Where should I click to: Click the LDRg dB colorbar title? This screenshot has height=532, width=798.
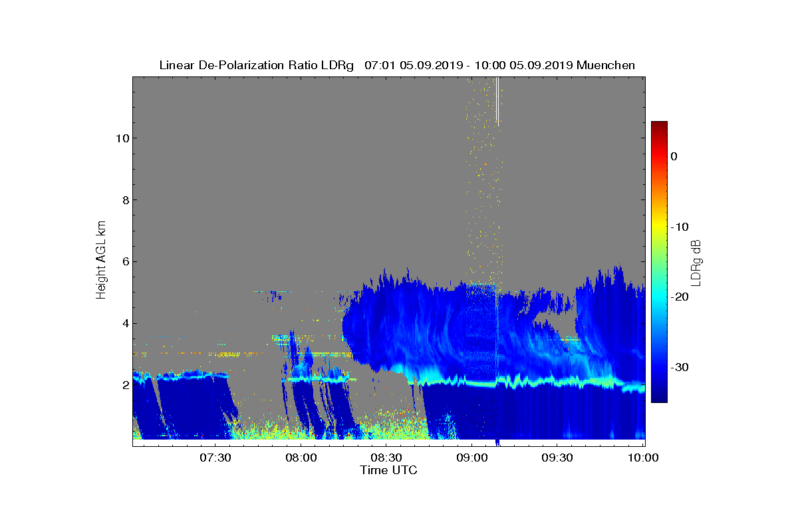click(696, 261)
